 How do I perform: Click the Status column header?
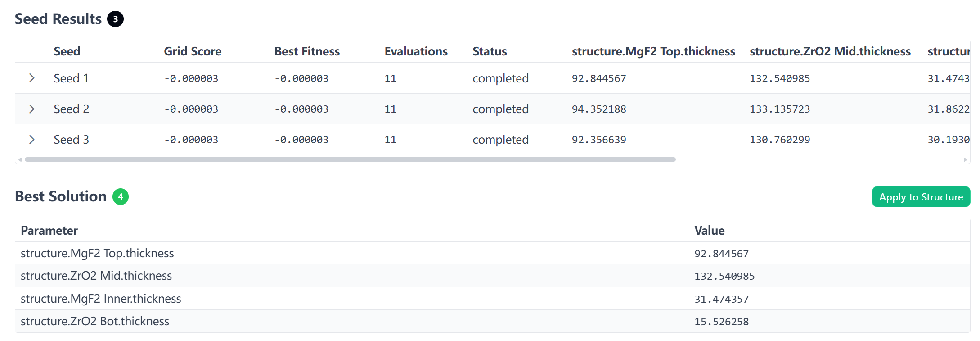490,51
